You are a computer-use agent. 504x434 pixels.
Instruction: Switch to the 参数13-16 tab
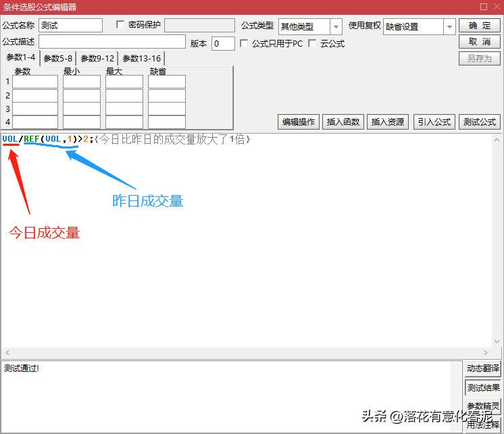click(x=141, y=59)
